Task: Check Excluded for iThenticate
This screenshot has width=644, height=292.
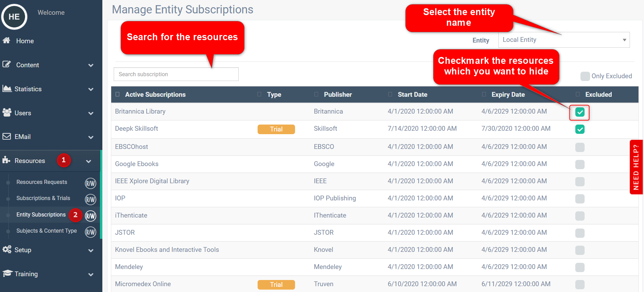Action: pyautogui.click(x=580, y=216)
